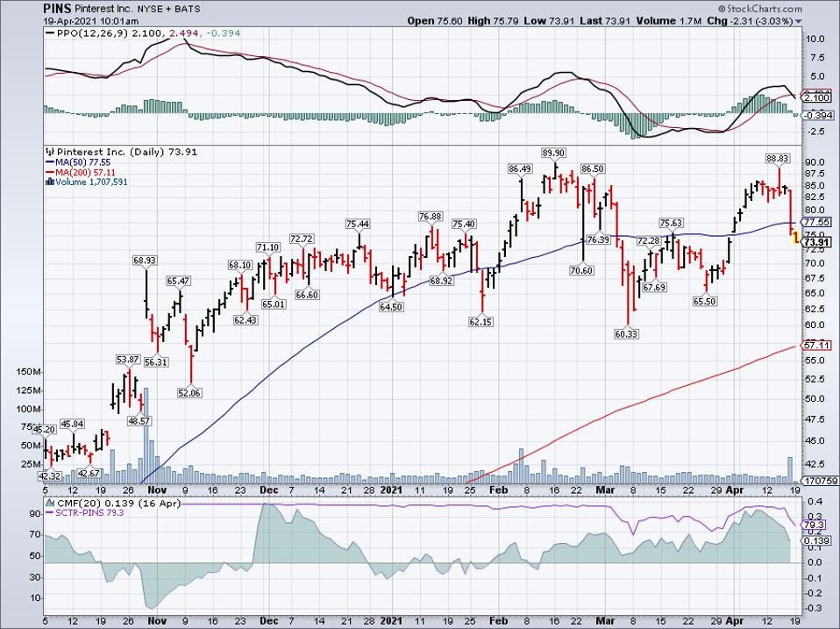Click the 0.139 CMF axis tag
This screenshot has height=629, width=840.
(x=816, y=541)
